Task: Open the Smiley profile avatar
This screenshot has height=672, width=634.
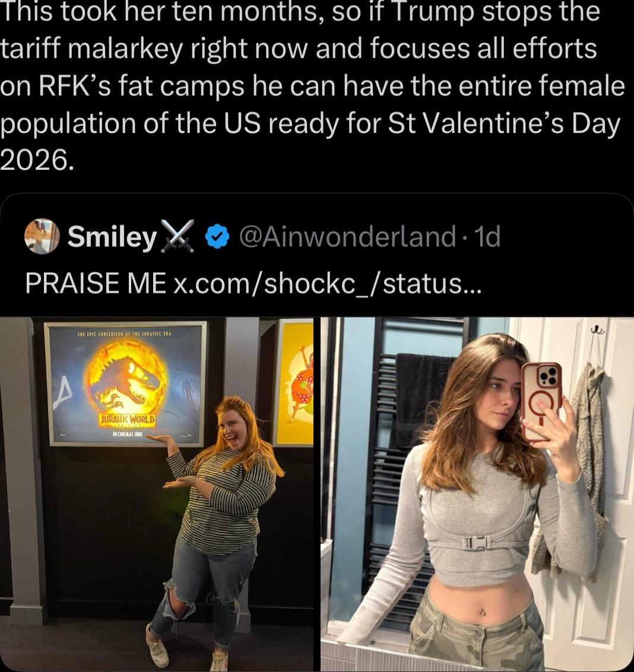Action: pos(42,236)
